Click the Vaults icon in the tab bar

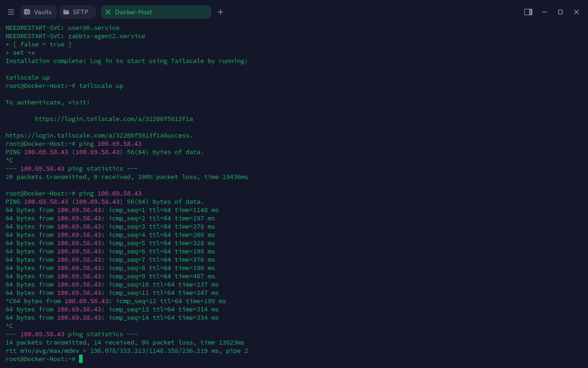[x=28, y=12]
